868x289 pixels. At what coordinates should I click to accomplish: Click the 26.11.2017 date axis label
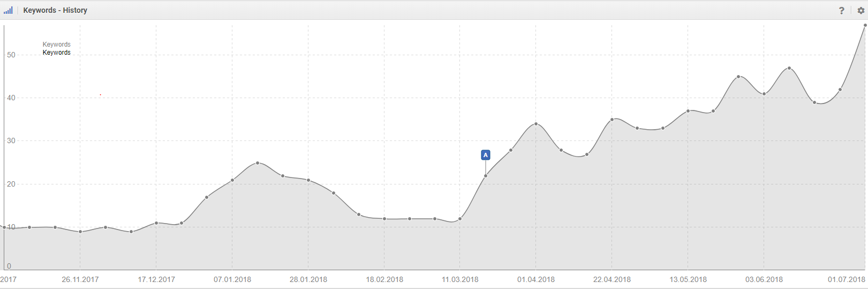[80, 279]
